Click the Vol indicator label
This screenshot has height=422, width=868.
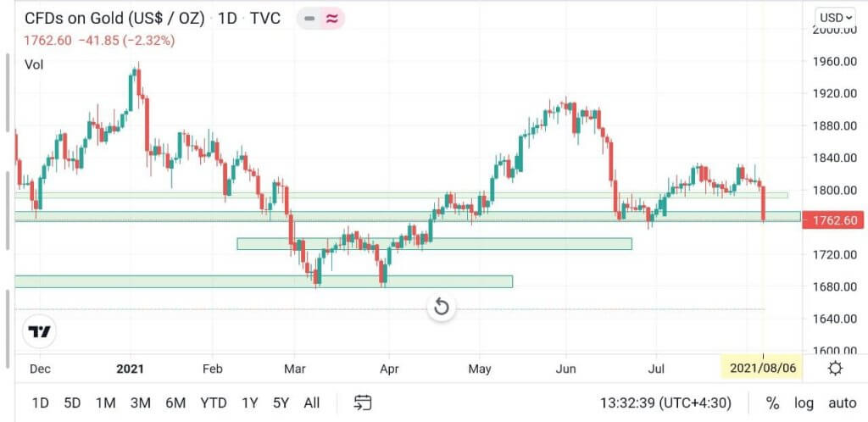click(34, 64)
